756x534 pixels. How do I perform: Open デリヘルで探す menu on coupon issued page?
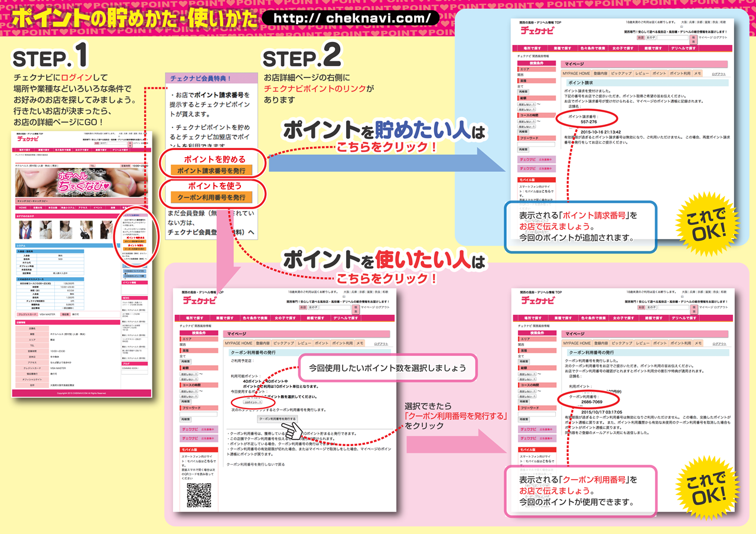pos(684,318)
